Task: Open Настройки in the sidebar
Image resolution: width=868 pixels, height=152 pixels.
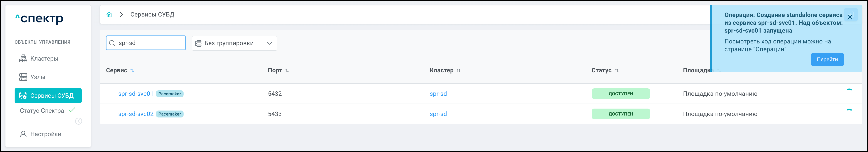Action: click(46, 134)
